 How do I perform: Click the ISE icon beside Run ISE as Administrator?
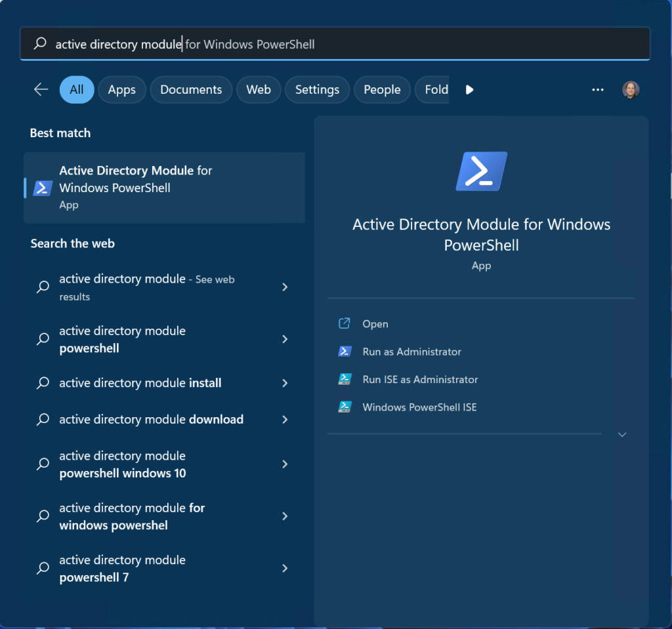pyautogui.click(x=345, y=379)
